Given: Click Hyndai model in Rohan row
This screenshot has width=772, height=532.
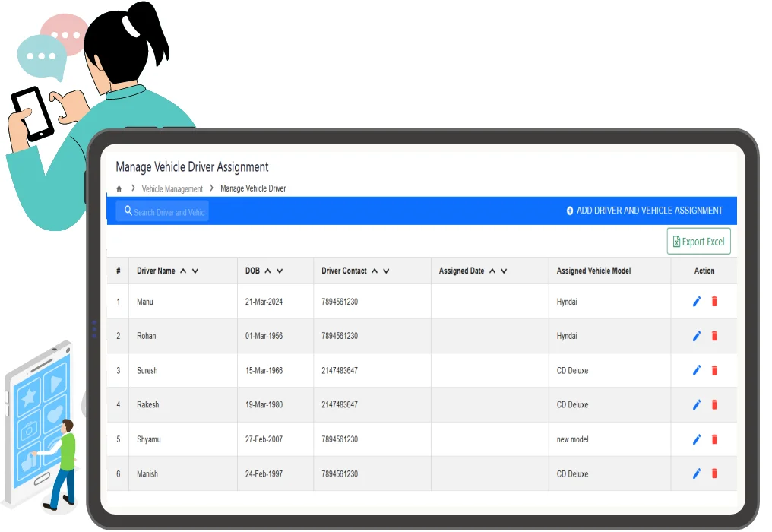Looking at the screenshot, I should 567,336.
